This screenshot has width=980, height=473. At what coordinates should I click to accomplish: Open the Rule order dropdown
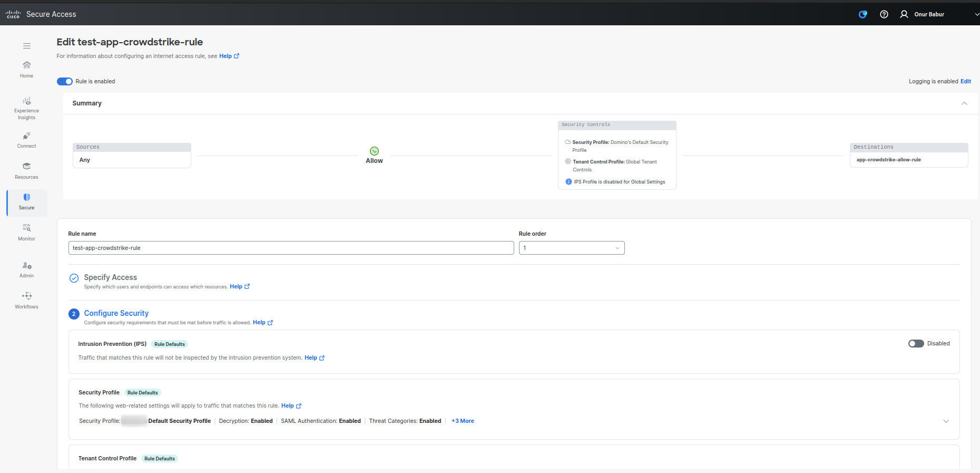(x=571, y=248)
